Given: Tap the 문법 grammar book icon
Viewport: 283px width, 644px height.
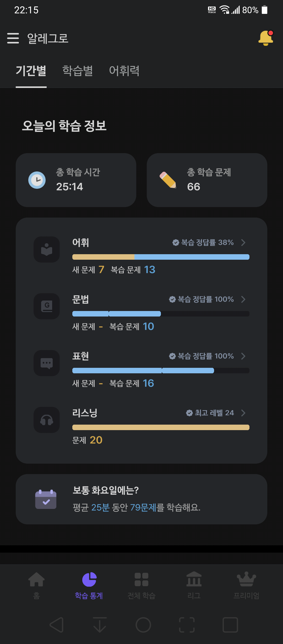Looking at the screenshot, I should [x=47, y=306].
